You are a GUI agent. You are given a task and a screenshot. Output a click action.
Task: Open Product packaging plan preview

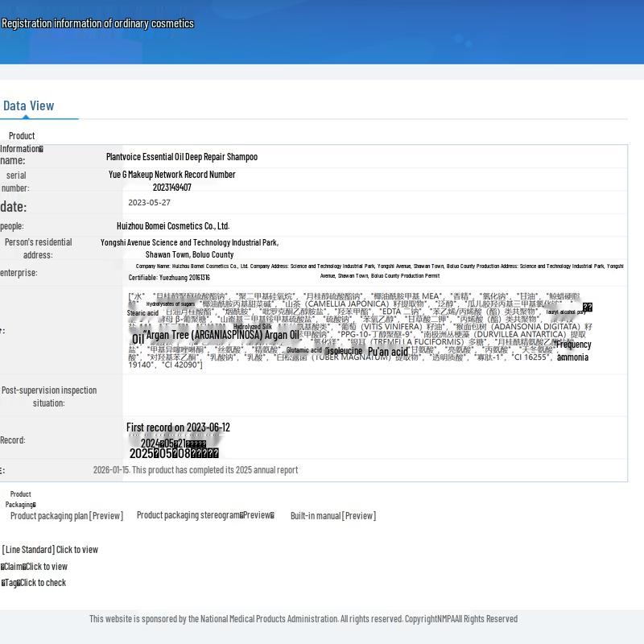(x=67, y=516)
